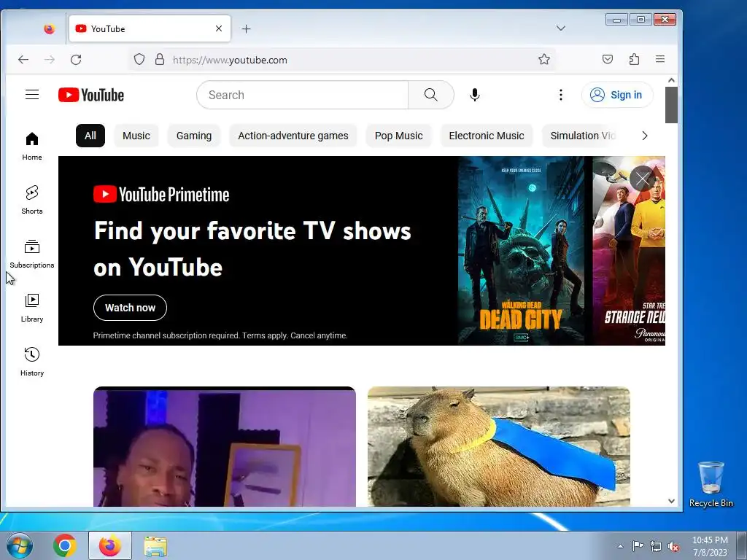The width and height of the screenshot is (747, 560).
Task: Start voice search with microphone icon
Action: [x=474, y=95]
